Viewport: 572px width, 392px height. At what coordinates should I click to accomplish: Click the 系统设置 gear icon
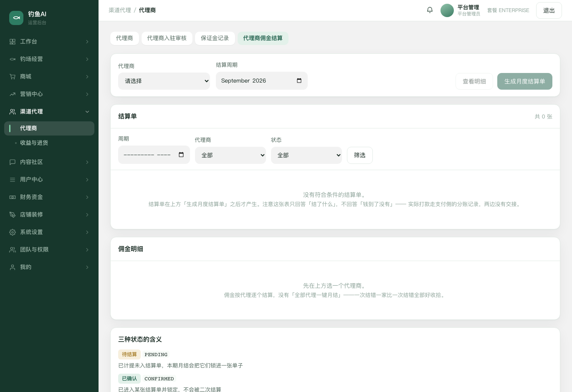point(13,232)
